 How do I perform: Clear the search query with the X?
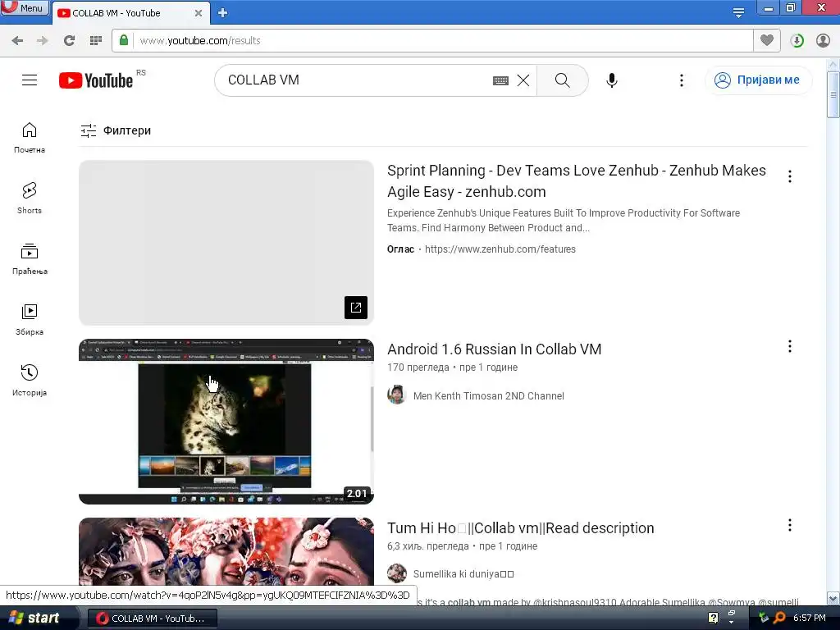pyautogui.click(x=523, y=80)
